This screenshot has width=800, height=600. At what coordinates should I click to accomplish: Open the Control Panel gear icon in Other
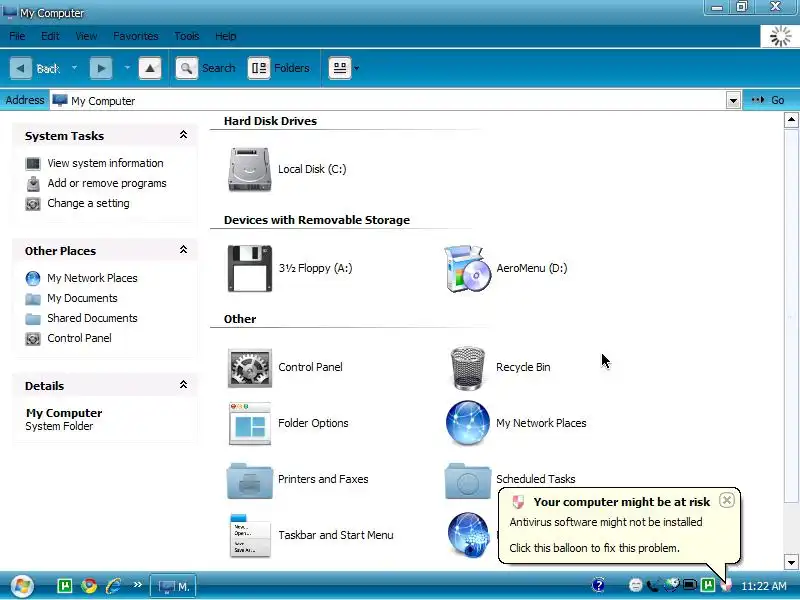pos(249,367)
